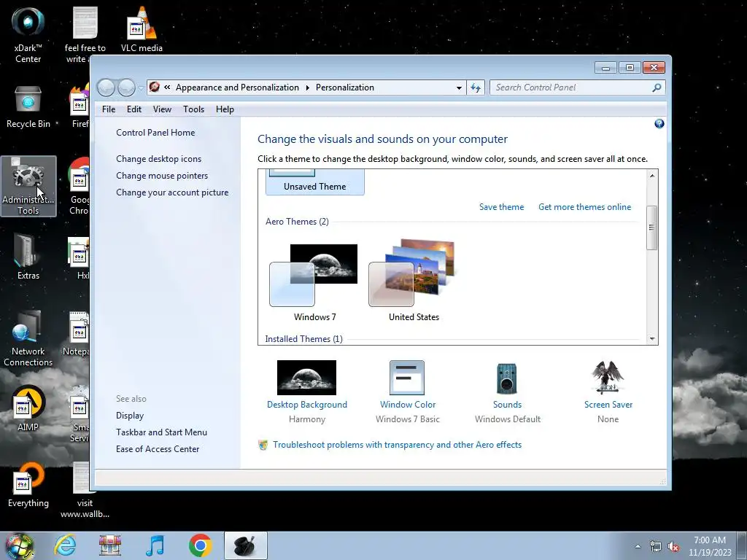The height and width of the screenshot is (560, 747).
Task: Click the breadcrumb arrow after Appearance and Personalization
Action: (307, 87)
